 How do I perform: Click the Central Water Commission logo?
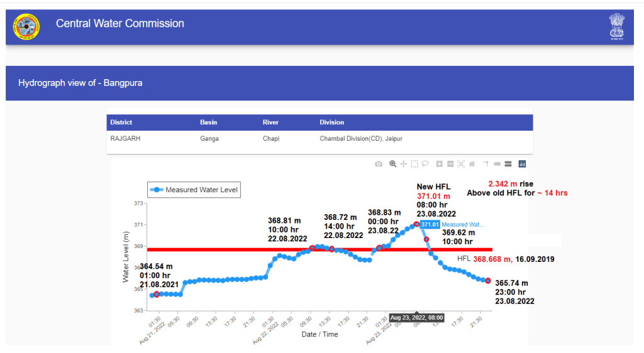[x=26, y=26]
